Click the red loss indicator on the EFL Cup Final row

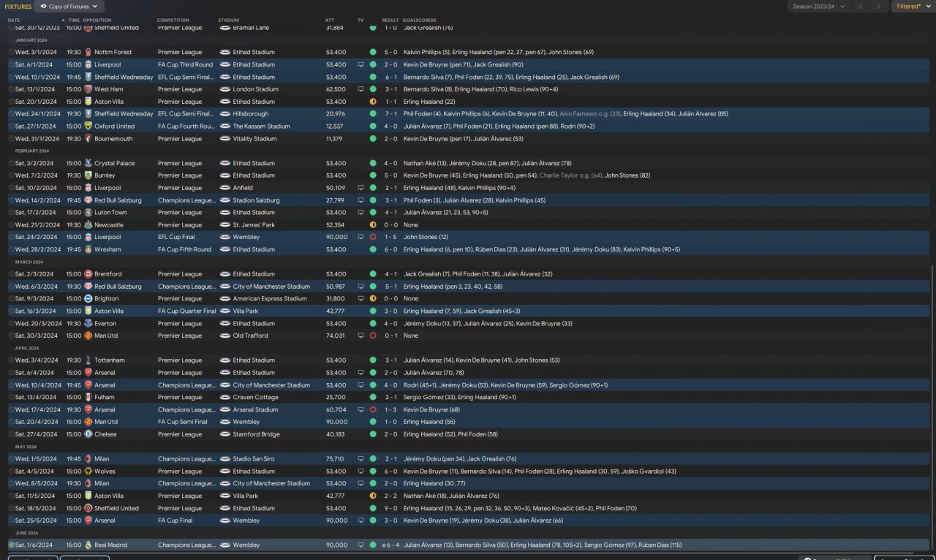[373, 237]
